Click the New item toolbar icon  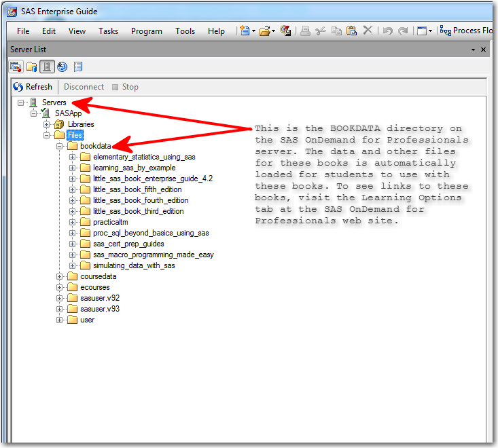point(245,31)
